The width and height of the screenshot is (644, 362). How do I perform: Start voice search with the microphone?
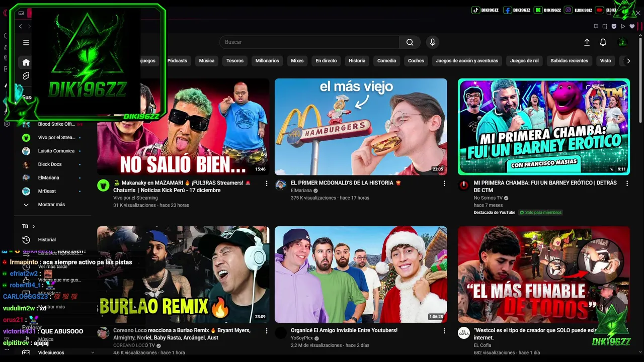[x=432, y=42]
